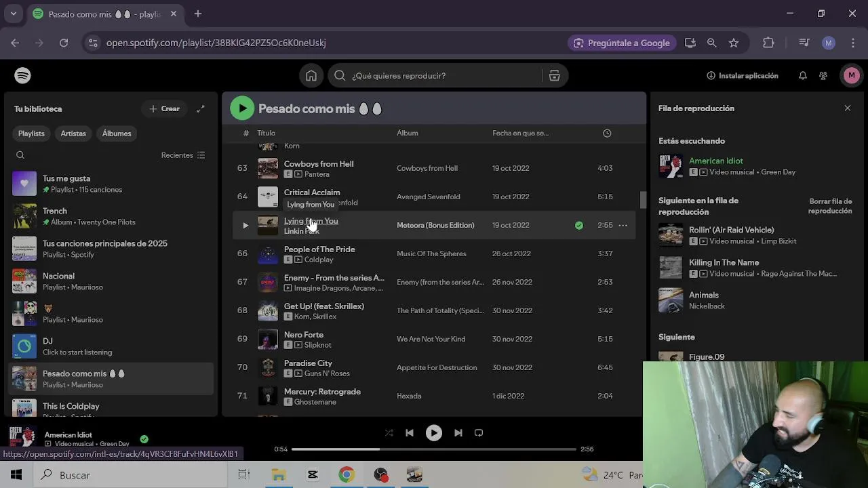
Task: Open the Cowboys from Hell track title
Action: pos(319,164)
